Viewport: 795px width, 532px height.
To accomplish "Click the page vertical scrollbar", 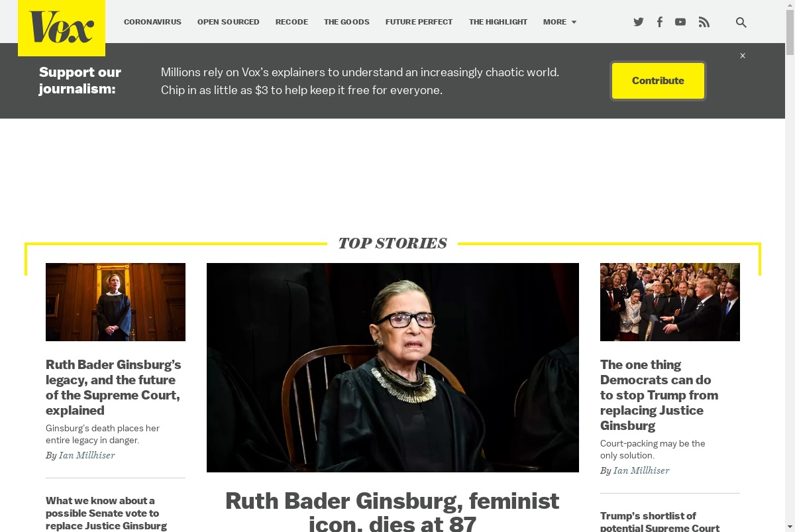I will [790, 266].
